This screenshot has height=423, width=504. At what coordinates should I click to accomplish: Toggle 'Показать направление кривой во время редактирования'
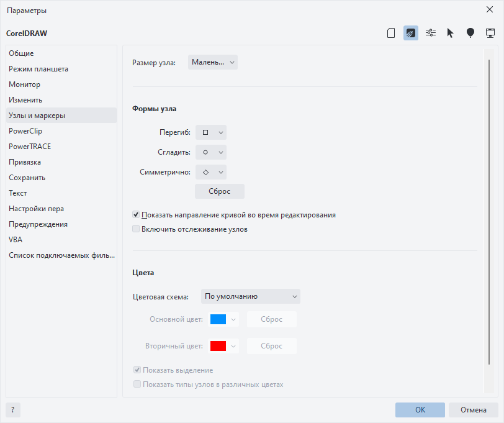[136, 214]
